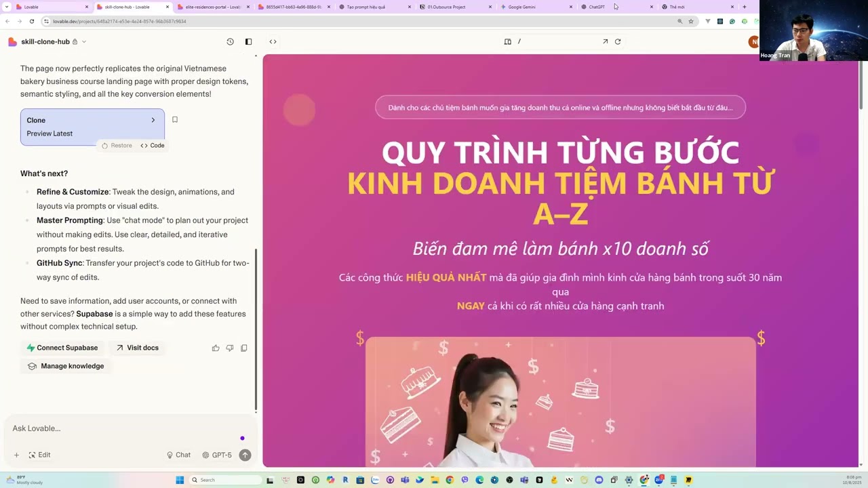Click the preview route path field
The height and width of the screenshot is (488, 868).
click(556, 41)
